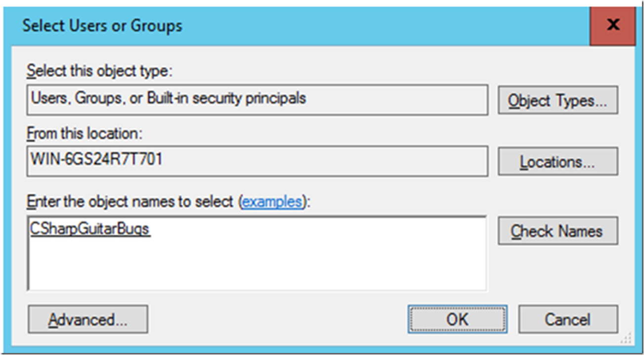Click the WIN-6GS24R7T701 location field
The width and height of the screenshot is (644, 355).
257,161
